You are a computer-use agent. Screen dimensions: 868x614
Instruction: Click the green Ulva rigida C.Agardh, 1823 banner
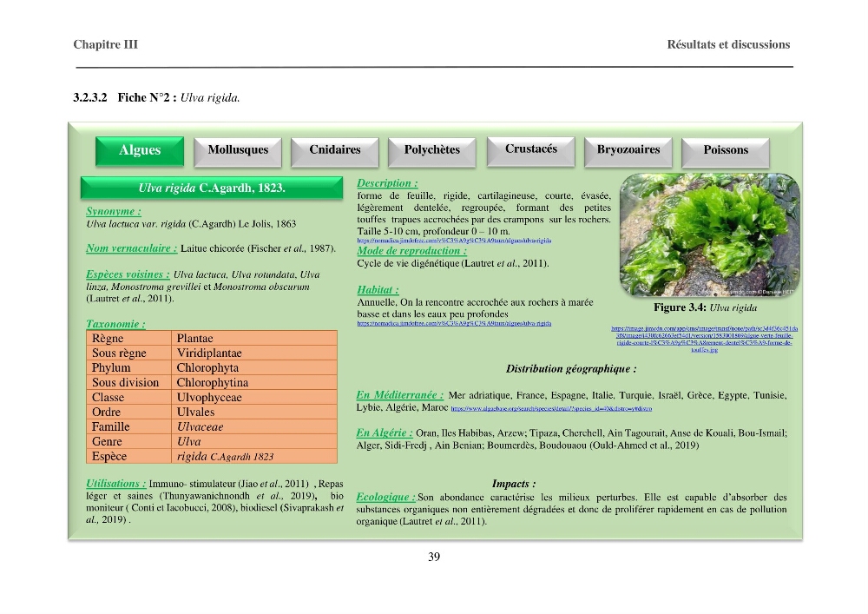pyautogui.click(x=212, y=188)
